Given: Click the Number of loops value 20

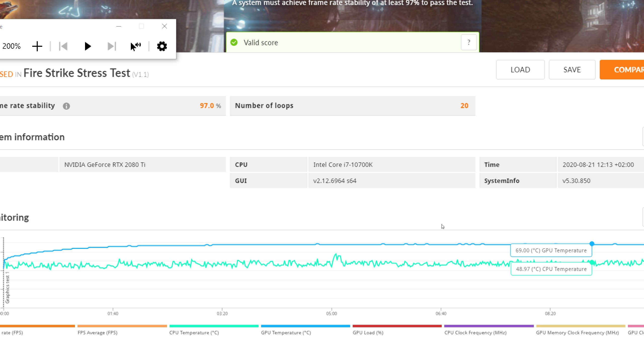Looking at the screenshot, I should [x=464, y=106].
